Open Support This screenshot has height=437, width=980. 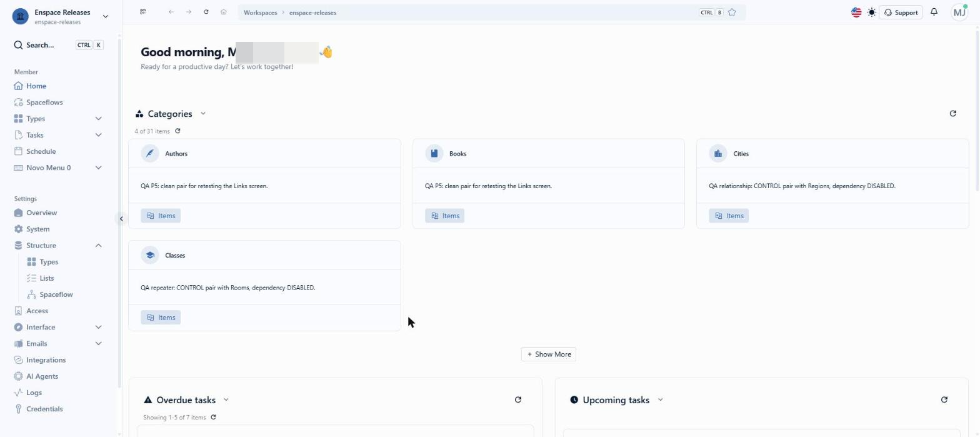tap(901, 13)
